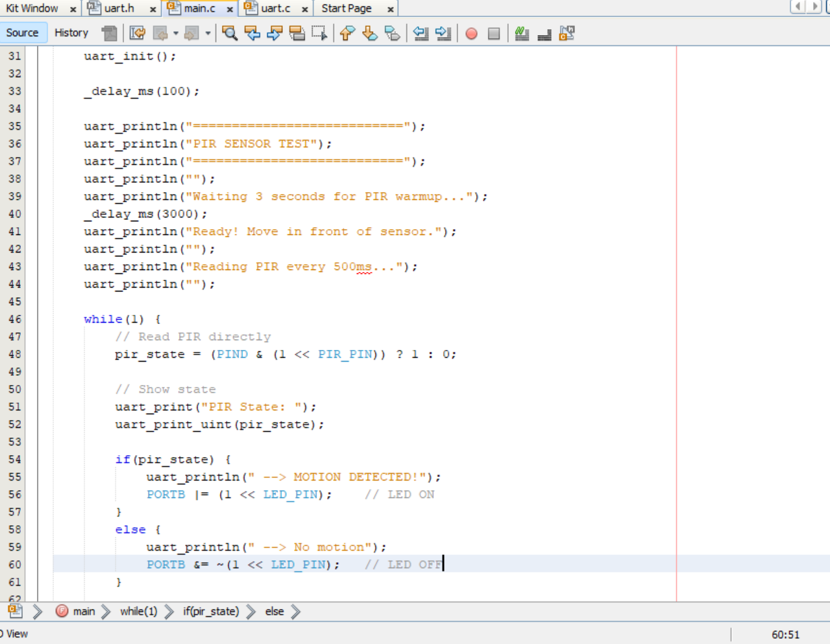Toggle the highlight search results button
Screen dimensions: 830x644
pos(297,33)
